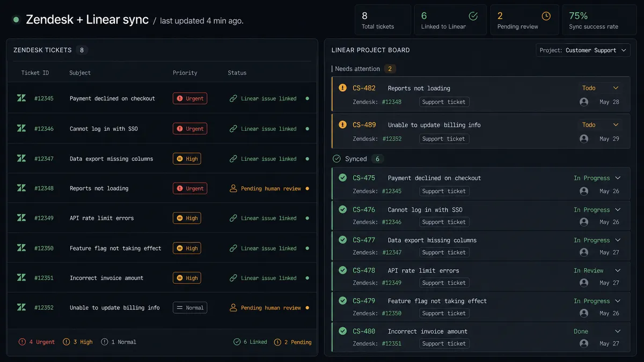Click assignee avatar on CS-482 card
Viewport: 644px width, 362px height.
pos(584,102)
